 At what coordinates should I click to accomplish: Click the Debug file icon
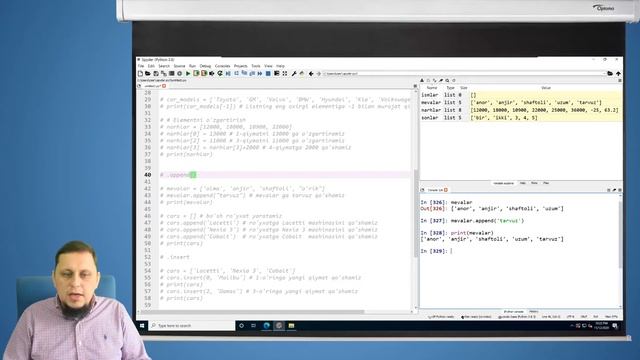[x=228, y=73]
